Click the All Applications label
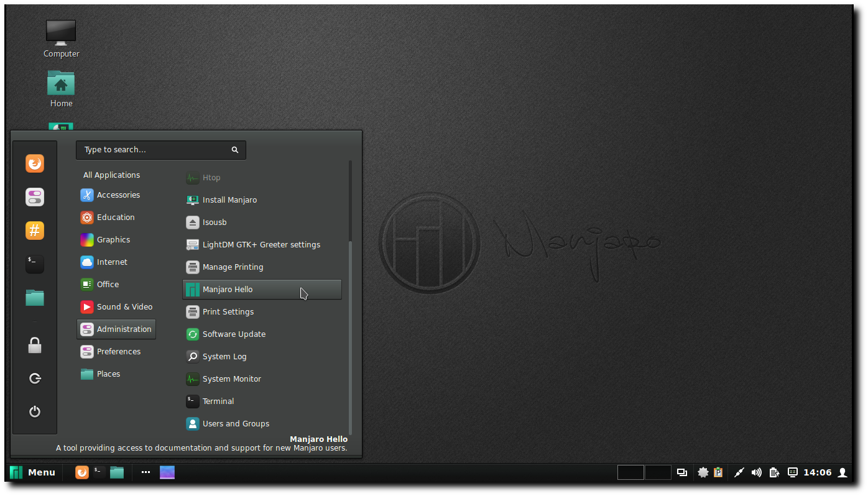868x496 pixels. [112, 175]
